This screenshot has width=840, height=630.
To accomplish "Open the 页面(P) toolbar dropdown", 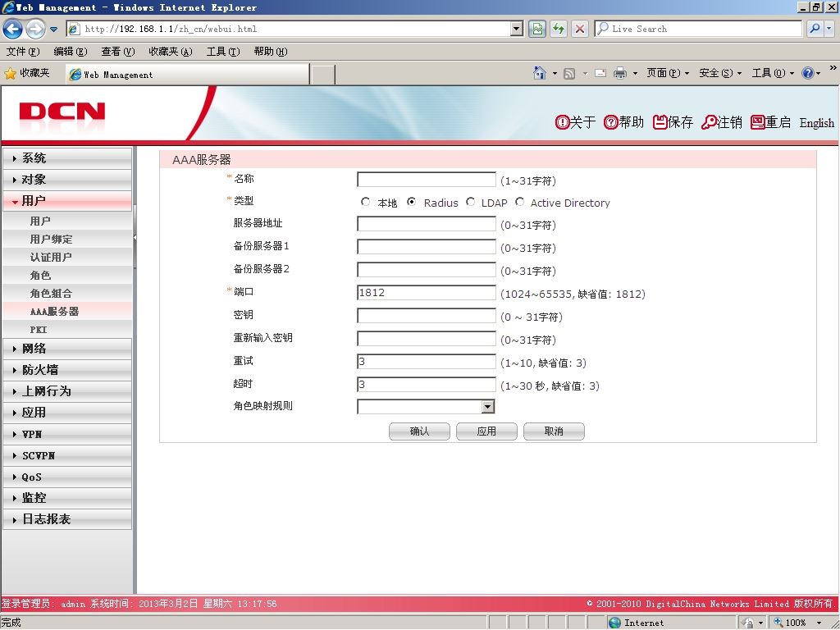I will (x=668, y=73).
